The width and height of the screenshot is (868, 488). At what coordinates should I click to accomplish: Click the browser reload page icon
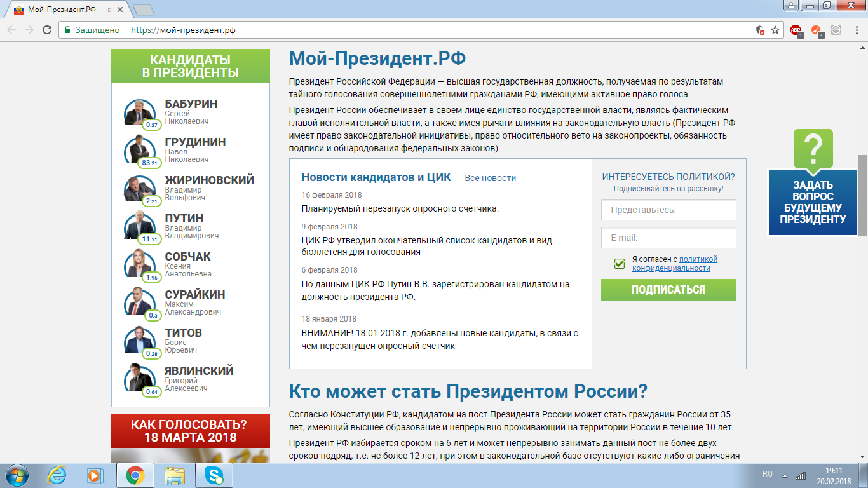[47, 30]
